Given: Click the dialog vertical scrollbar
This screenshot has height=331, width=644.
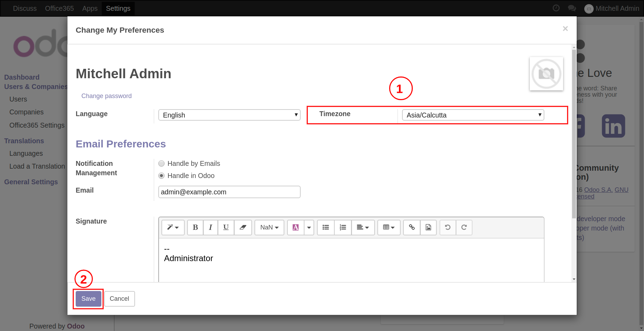Looking at the screenshot, I should tap(574, 134).
